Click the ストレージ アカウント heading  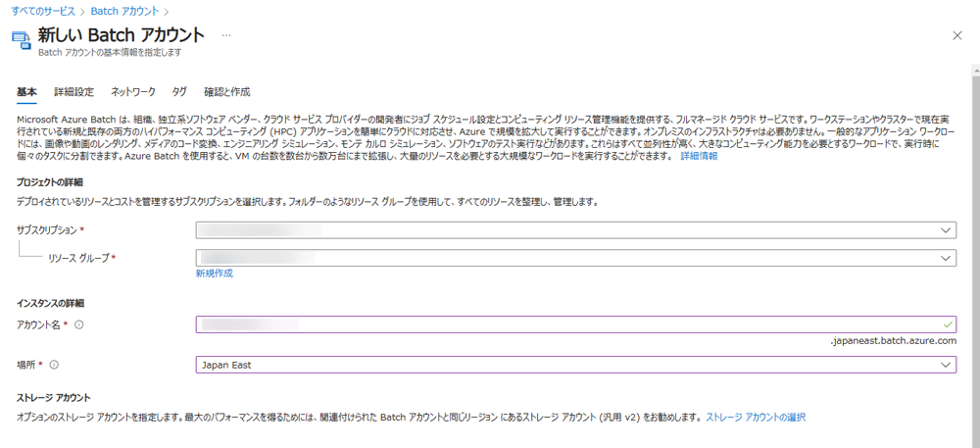pyautogui.click(x=54, y=397)
